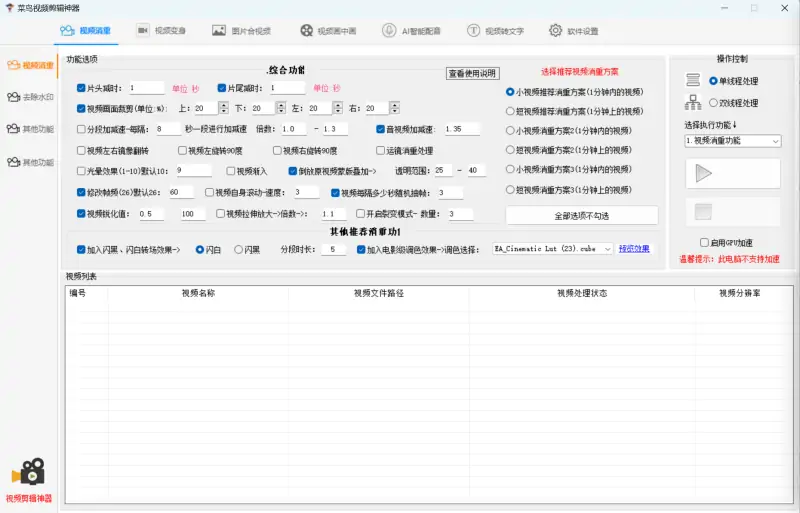Viewport: 800px width, 513px height.
Task: Expand the Cinematic Lut color grading dropdown
Action: (608, 249)
